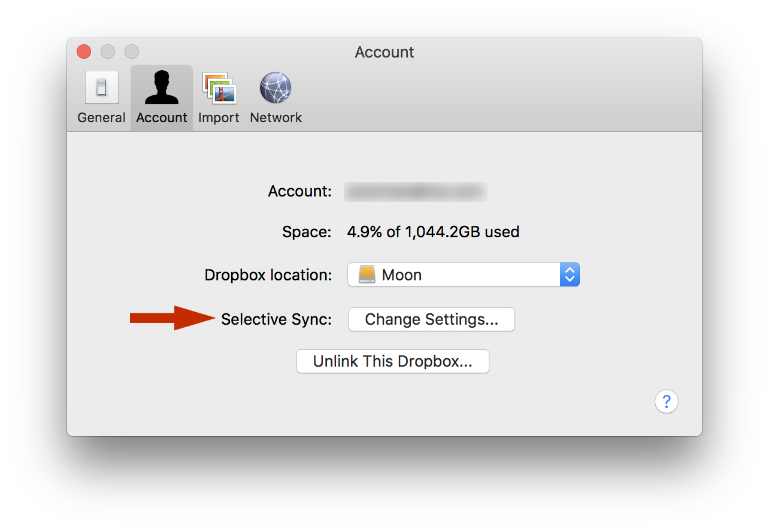
Task: Click the space usage text 4.9% used
Action: [433, 232]
